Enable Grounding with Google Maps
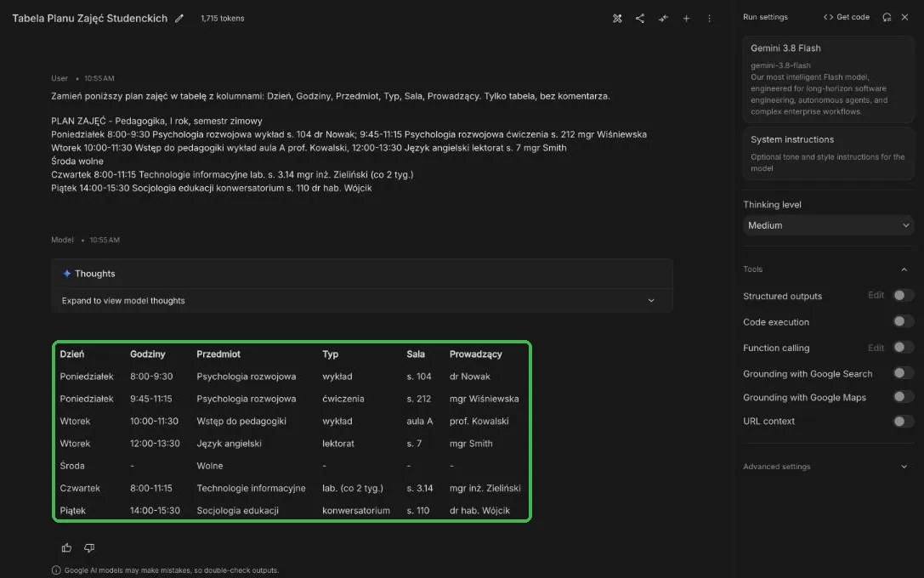The image size is (924, 578). [904, 397]
